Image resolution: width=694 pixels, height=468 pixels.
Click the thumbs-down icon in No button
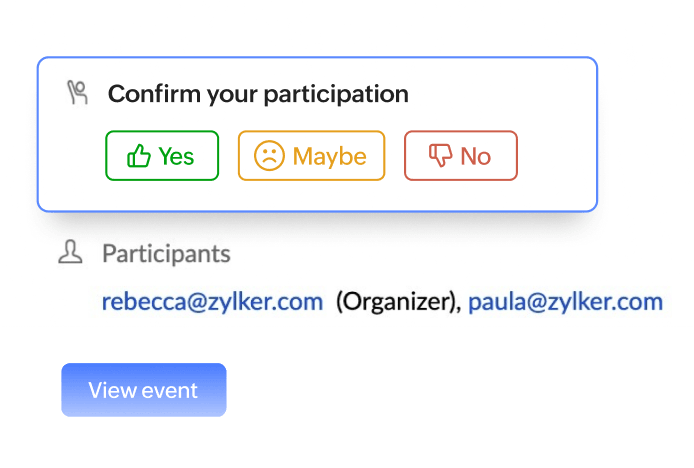pos(440,156)
